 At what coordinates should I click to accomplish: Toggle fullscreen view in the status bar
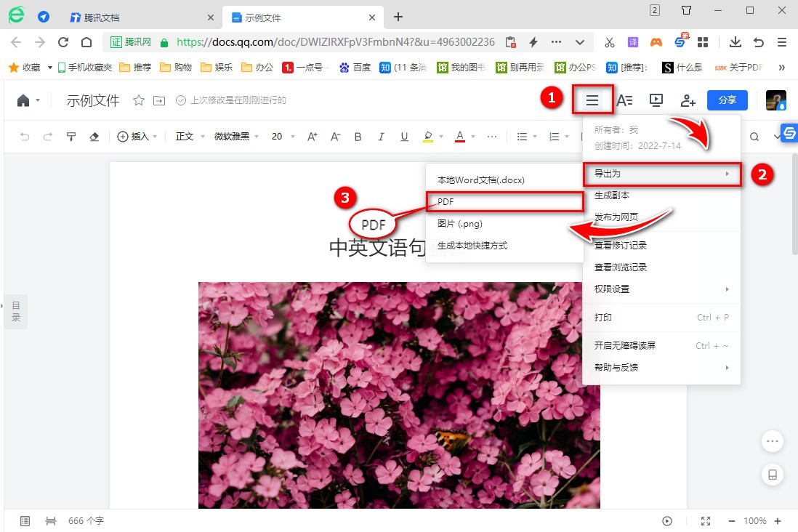(x=705, y=520)
